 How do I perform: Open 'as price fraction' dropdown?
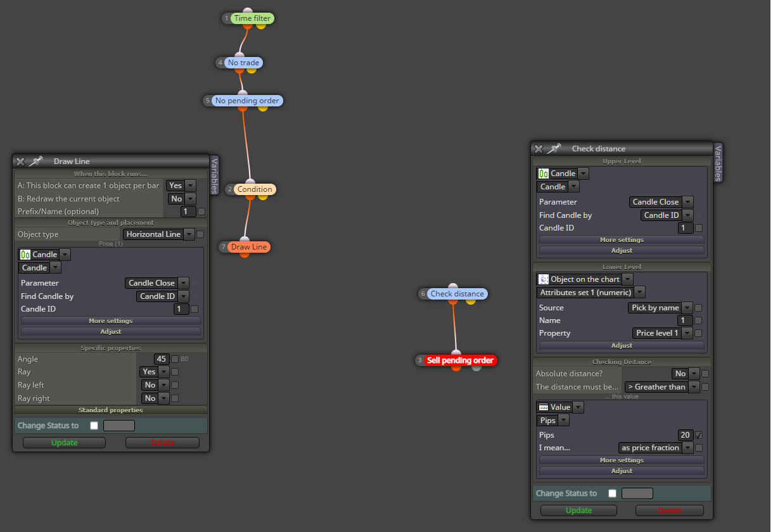656,448
